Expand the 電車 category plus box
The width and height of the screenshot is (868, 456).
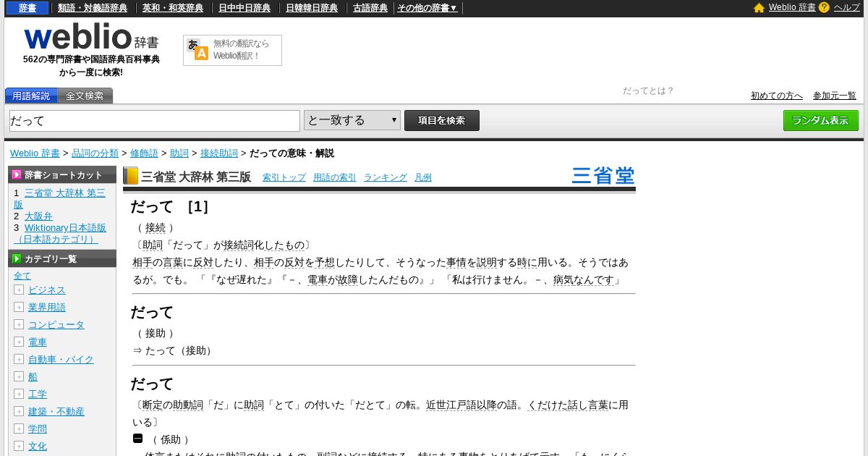tap(19, 342)
